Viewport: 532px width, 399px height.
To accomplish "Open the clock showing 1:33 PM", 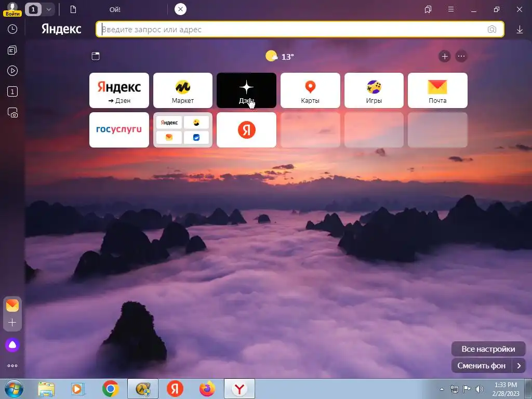I will click(x=506, y=389).
